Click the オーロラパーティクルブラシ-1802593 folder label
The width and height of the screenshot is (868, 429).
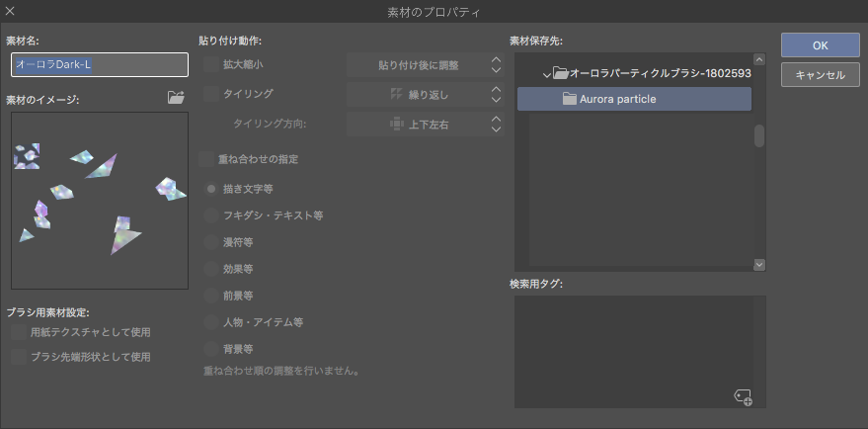point(661,73)
